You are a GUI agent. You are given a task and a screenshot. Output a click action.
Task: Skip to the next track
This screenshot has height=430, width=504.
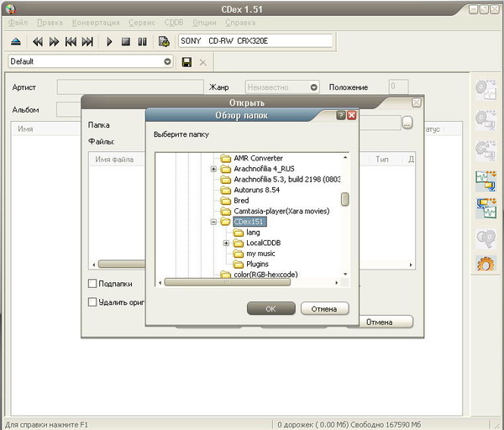coord(87,42)
